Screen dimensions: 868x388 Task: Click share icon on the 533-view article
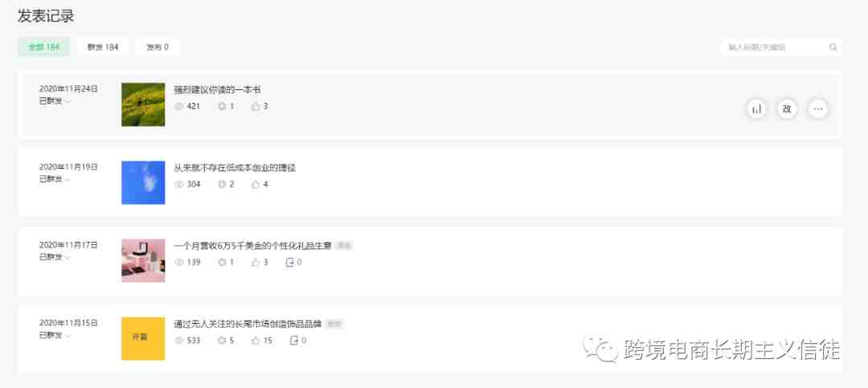pos(294,341)
